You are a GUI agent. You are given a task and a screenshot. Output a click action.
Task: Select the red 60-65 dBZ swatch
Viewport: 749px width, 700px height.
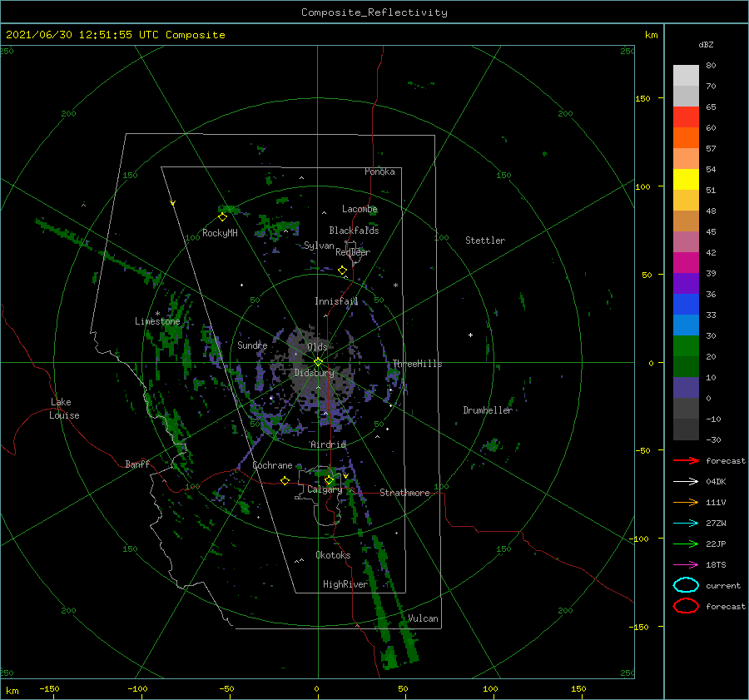pyautogui.click(x=686, y=117)
